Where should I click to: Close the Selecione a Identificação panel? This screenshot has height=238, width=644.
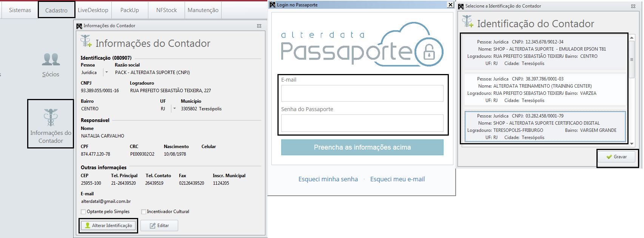633,6
